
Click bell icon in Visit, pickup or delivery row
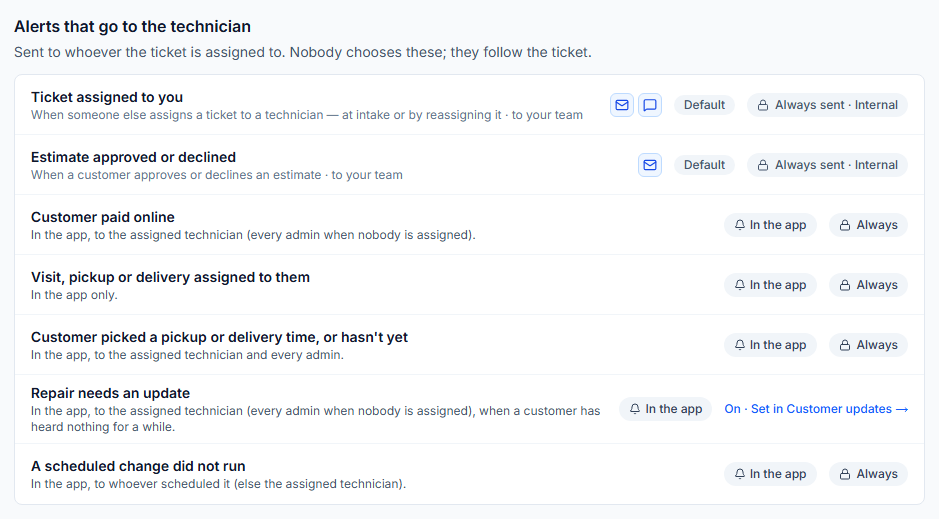tap(740, 285)
